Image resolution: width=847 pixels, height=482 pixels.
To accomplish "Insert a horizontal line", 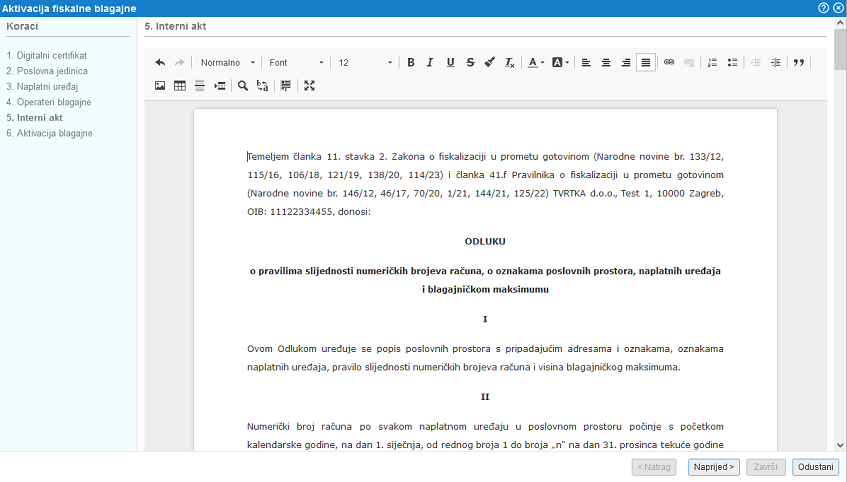I will pyautogui.click(x=199, y=85).
